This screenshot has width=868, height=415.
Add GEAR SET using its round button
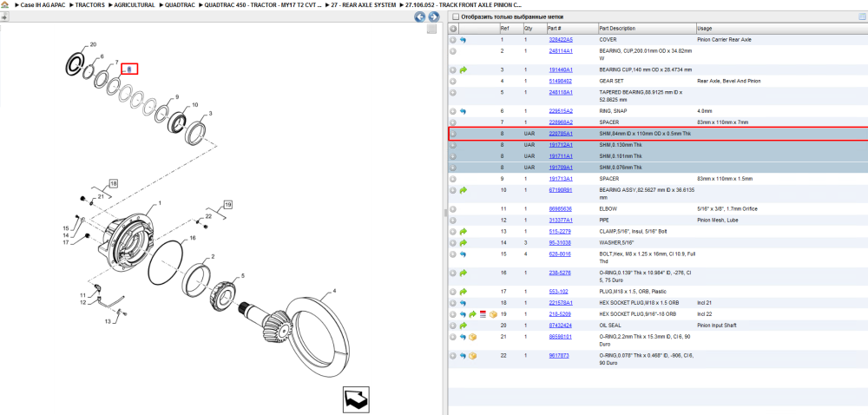pyautogui.click(x=453, y=82)
